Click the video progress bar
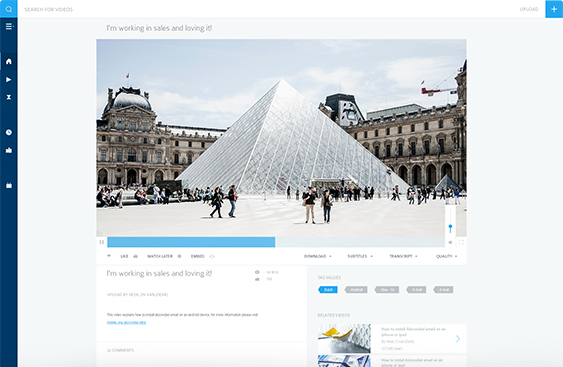 [x=276, y=242]
